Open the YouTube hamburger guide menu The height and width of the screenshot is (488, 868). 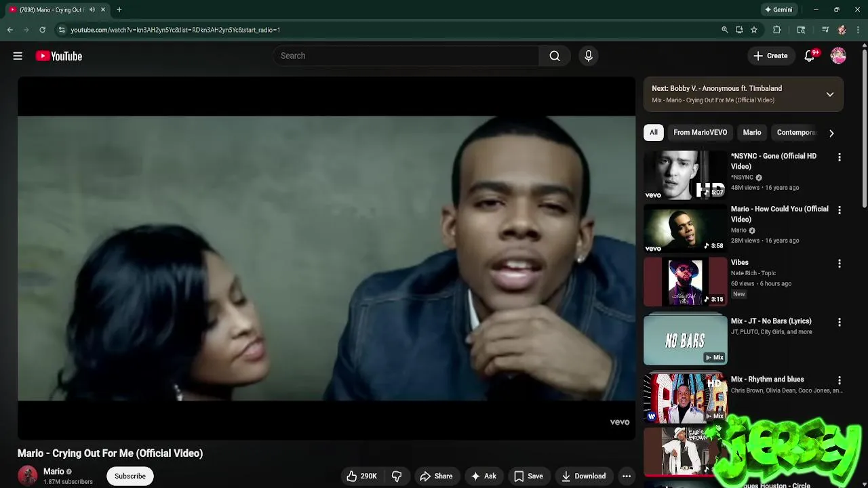point(18,56)
